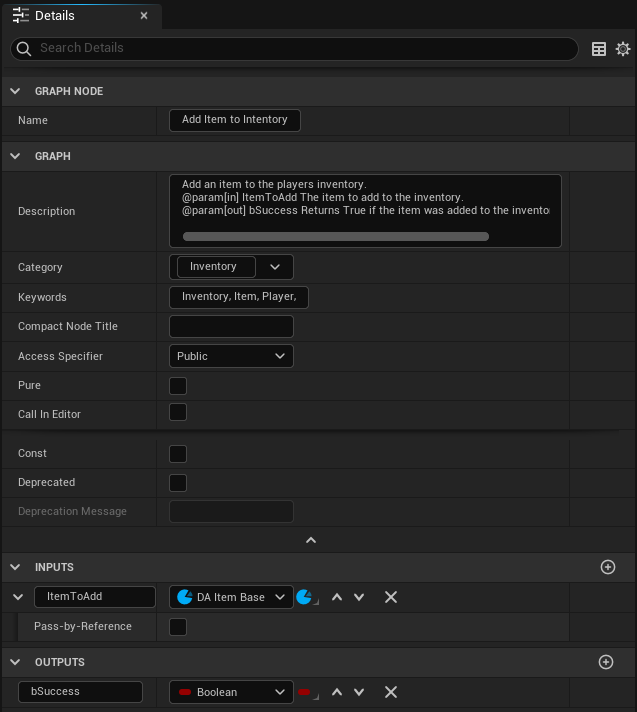The width and height of the screenshot is (637, 712).
Task: Close the Details tab
Action: (144, 16)
